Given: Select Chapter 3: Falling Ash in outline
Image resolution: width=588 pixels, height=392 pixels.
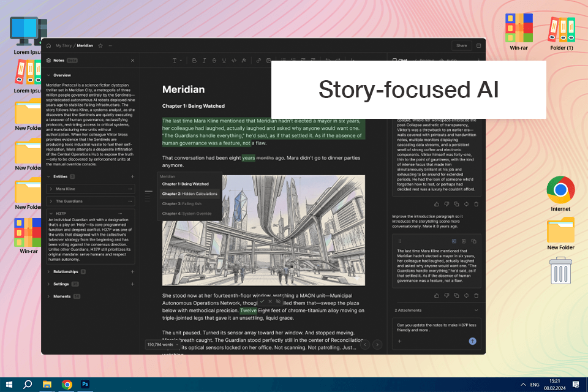Looking at the screenshot, I should [x=181, y=204].
